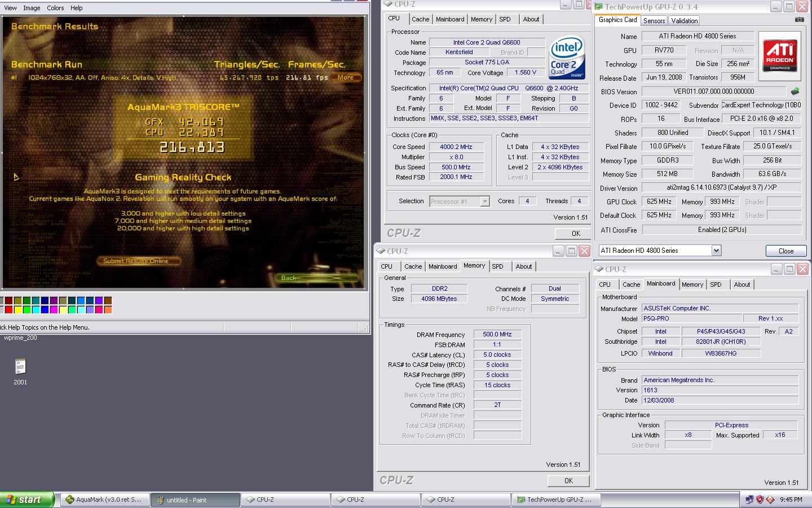
Task: Open the Sensors tab in GPU-Z
Action: 654,21
